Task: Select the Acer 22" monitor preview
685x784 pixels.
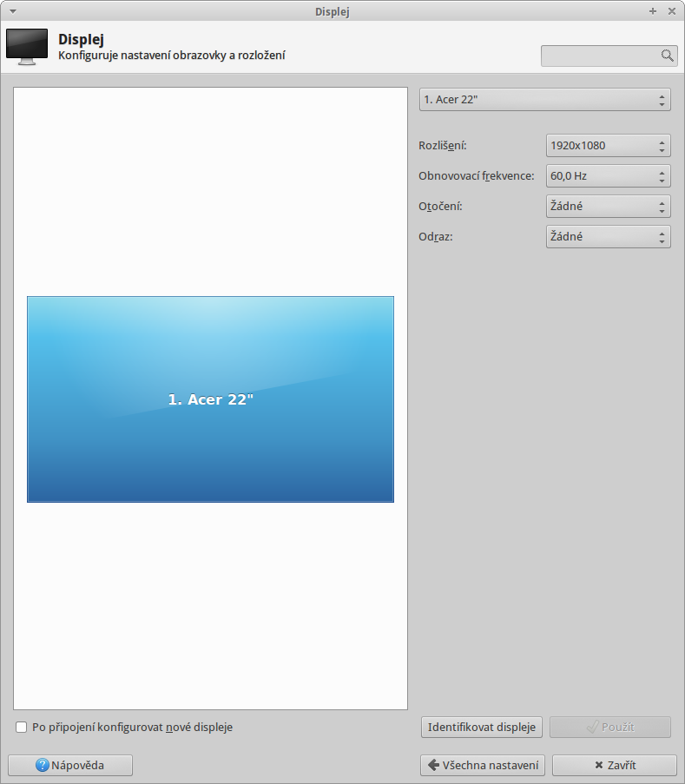Action: 210,399
